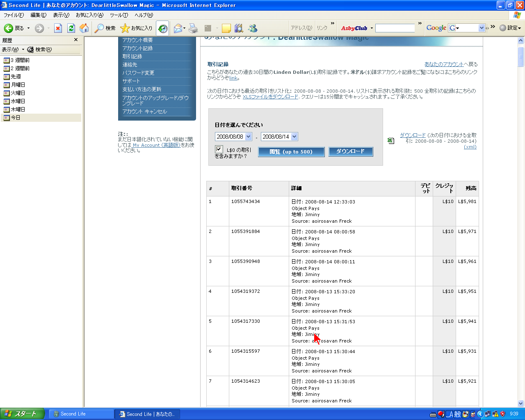Open the Google search box dropdown
Viewport: 525px width, 420px height.
coord(482,28)
